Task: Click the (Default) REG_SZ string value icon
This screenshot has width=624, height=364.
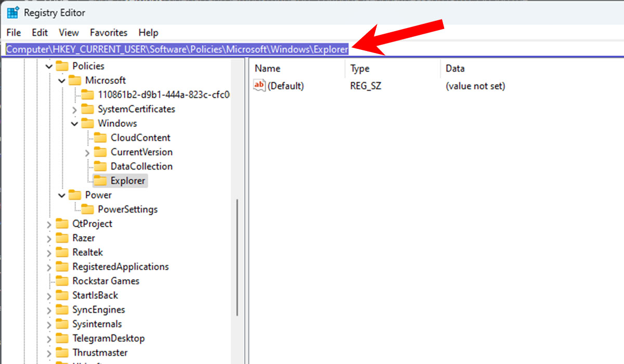Action: click(258, 85)
